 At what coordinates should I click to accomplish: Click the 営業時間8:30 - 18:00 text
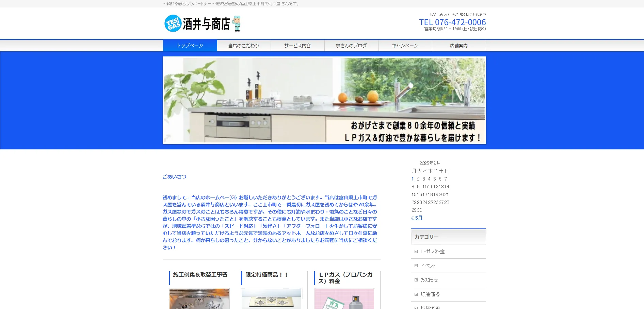click(x=455, y=29)
